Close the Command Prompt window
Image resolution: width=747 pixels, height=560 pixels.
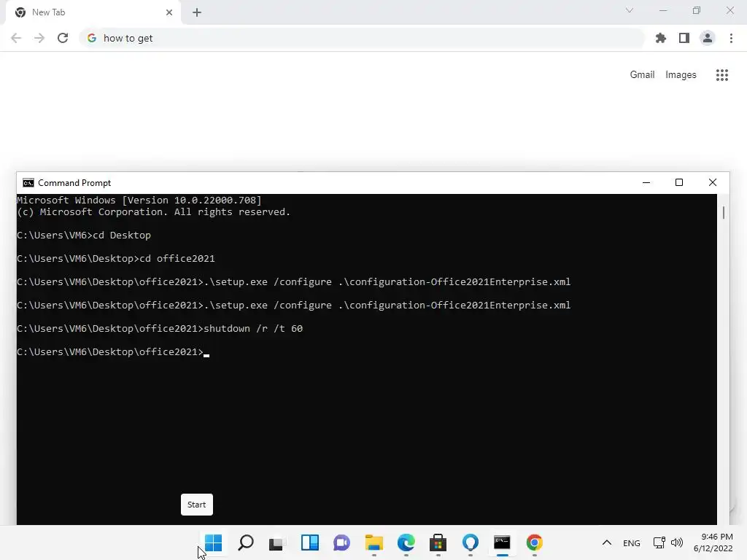pyautogui.click(x=712, y=182)
